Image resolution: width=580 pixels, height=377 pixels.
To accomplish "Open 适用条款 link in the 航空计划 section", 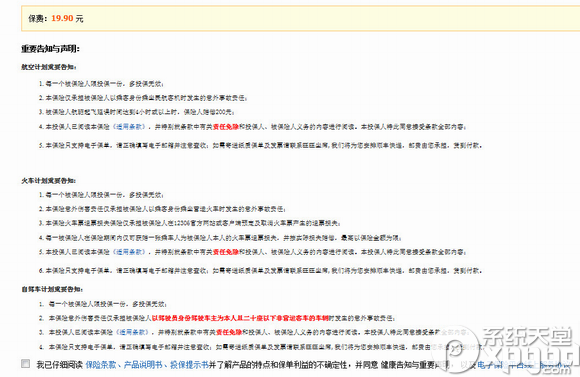I will (x=130, y=127).
